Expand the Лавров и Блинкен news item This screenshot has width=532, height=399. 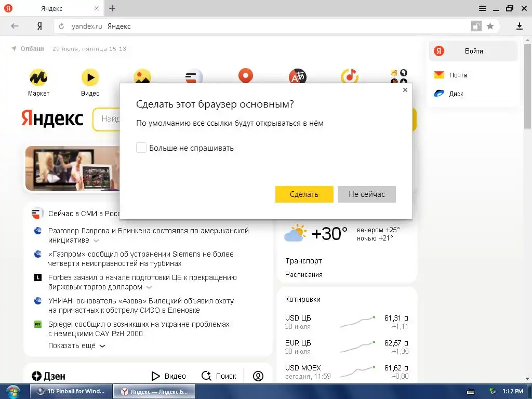coord(96,241)
